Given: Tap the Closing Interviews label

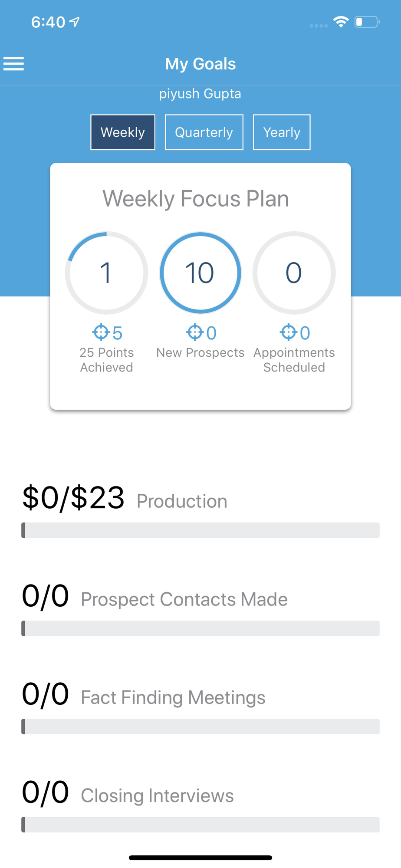Looking at the screenshot, I should [x=157, y=796].
